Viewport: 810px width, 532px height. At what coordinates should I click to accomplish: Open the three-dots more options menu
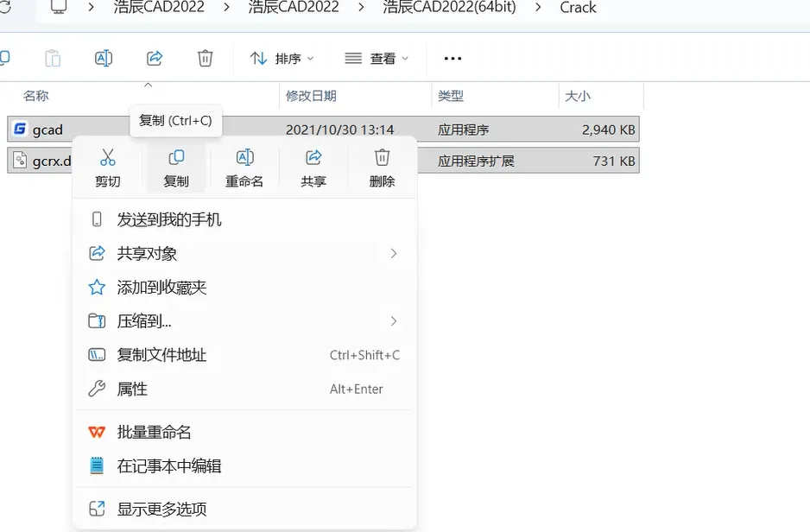coord(452,59)
